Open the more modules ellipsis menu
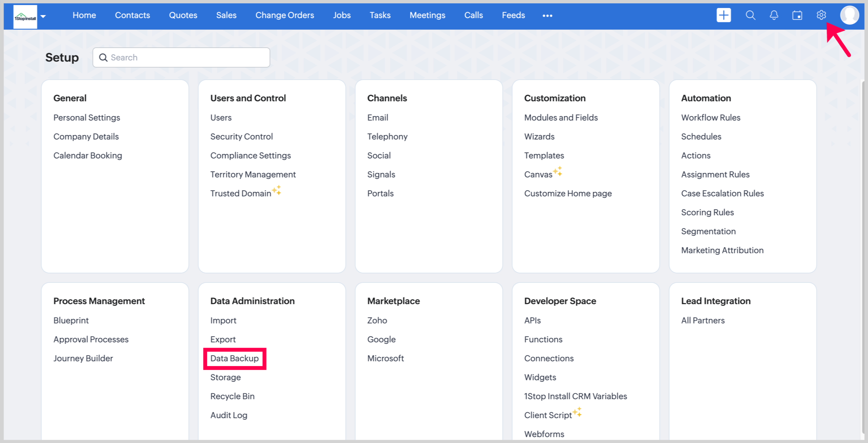 point(547,15)
